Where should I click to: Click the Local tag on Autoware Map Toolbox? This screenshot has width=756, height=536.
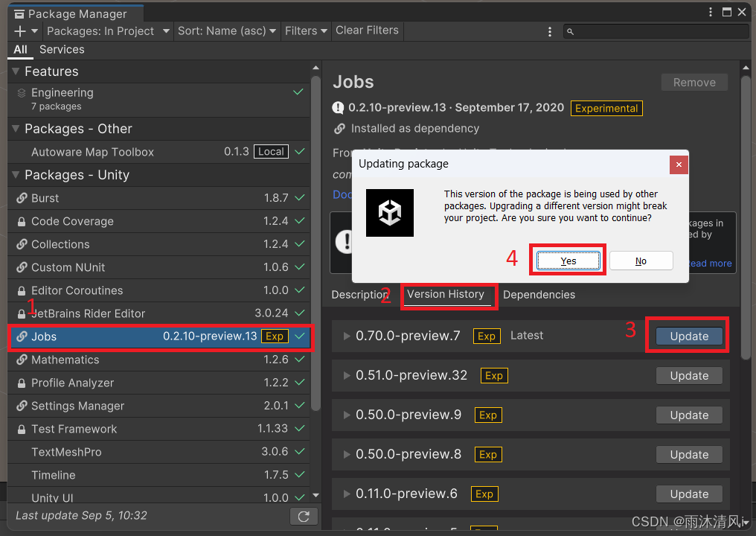[x=271, y=151]
